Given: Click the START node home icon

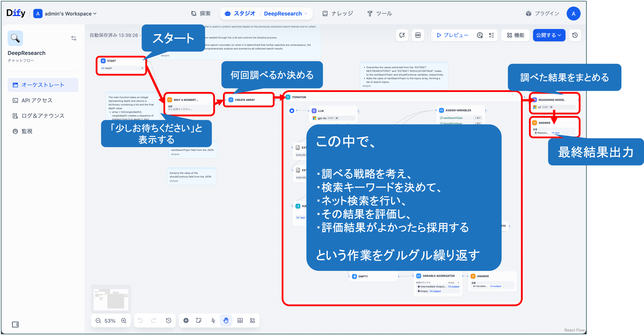Looking at the screenshot, I should click(103, 61).
